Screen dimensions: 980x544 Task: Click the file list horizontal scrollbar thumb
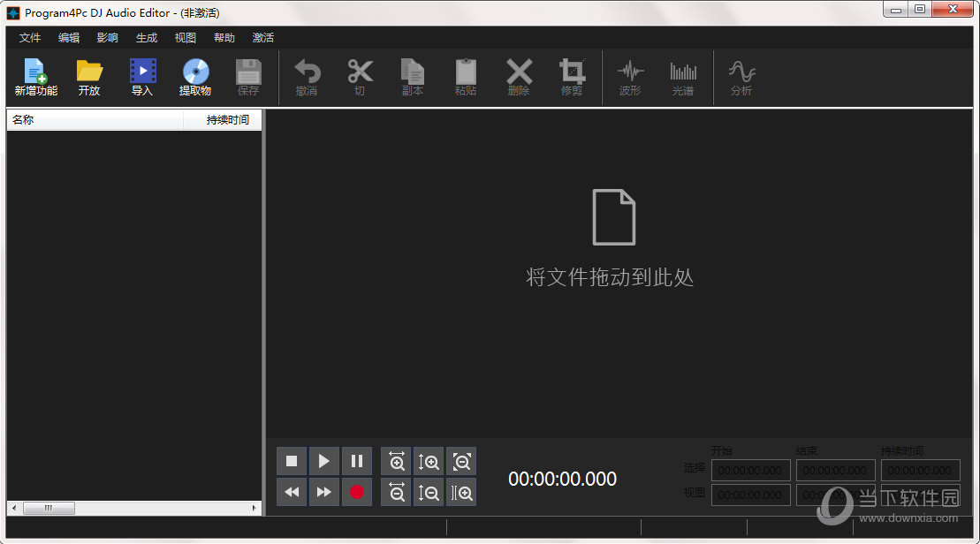click(49, 508)
